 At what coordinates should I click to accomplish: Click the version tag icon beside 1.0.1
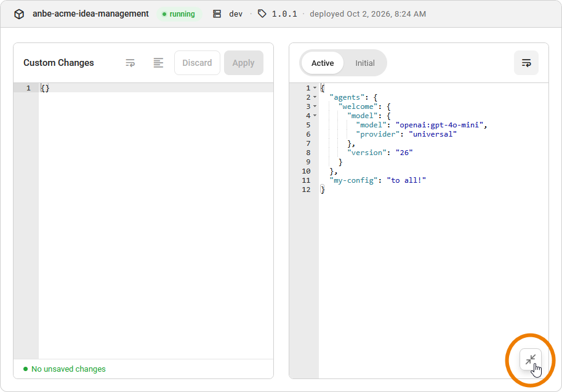(262, 14)
